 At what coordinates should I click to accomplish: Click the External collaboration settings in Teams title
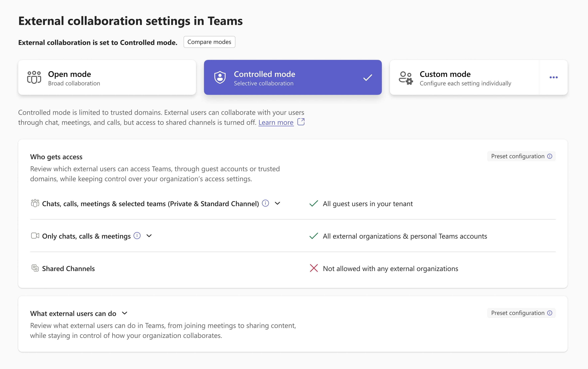point(130,21)
